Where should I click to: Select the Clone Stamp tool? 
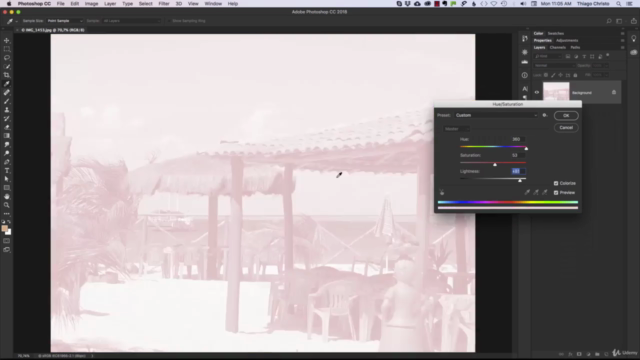click(7, 110)
